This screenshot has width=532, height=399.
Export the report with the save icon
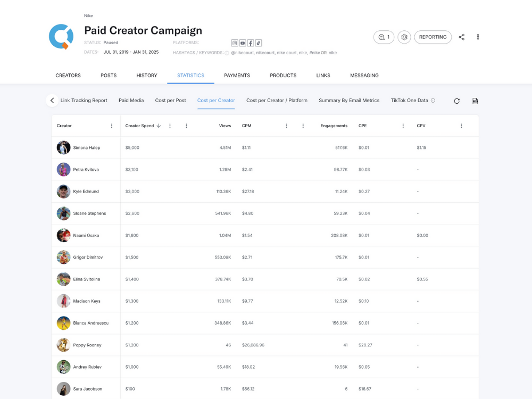tap(475, 100)
